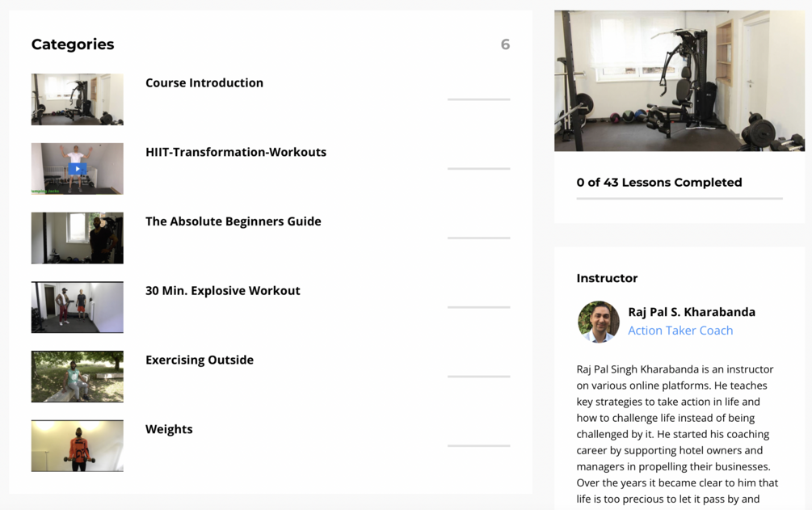Click the Course Introduction progress bar
812x510 pixels.
(478, 99)
